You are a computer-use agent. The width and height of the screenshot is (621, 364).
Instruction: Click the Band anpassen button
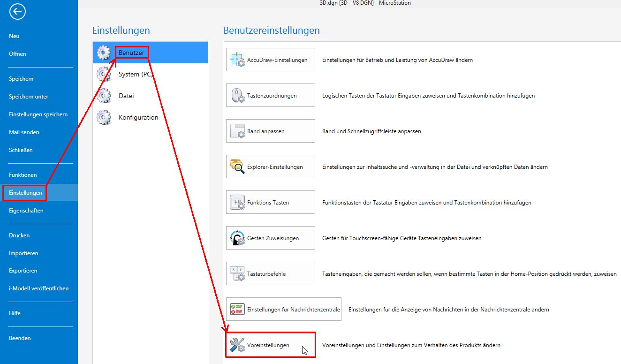coord(271,131)
